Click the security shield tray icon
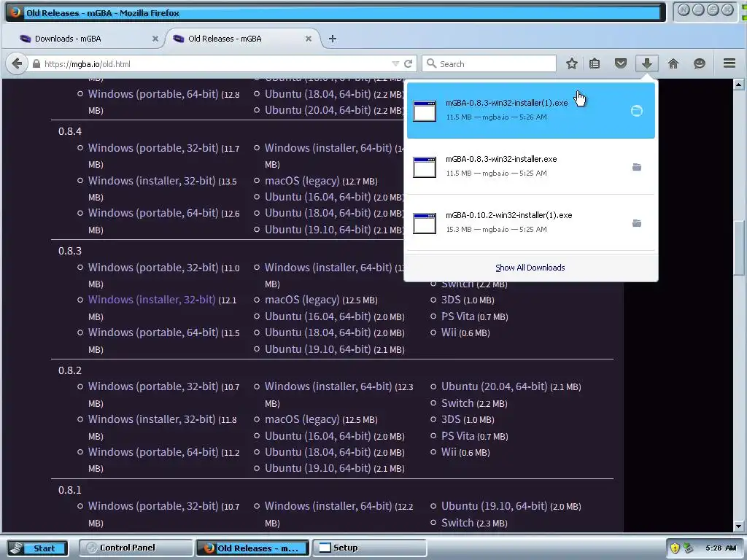Screen dimensions: 747x560 point(675,548)
